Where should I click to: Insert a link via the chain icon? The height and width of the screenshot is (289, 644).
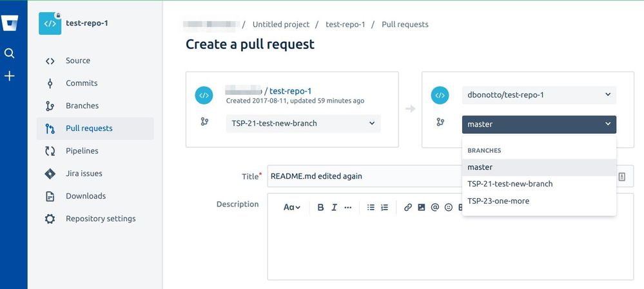tap(408, 208)
